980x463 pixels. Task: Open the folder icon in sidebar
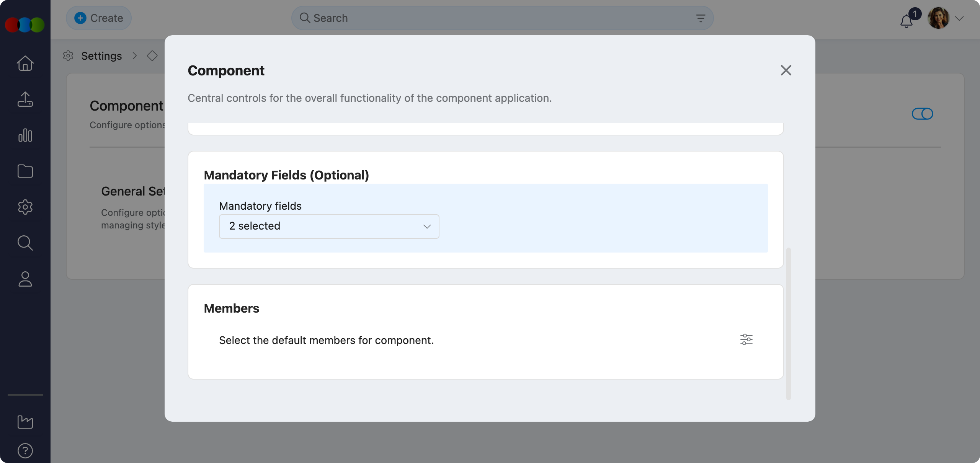pyautogui.click(x=25, y=171)
